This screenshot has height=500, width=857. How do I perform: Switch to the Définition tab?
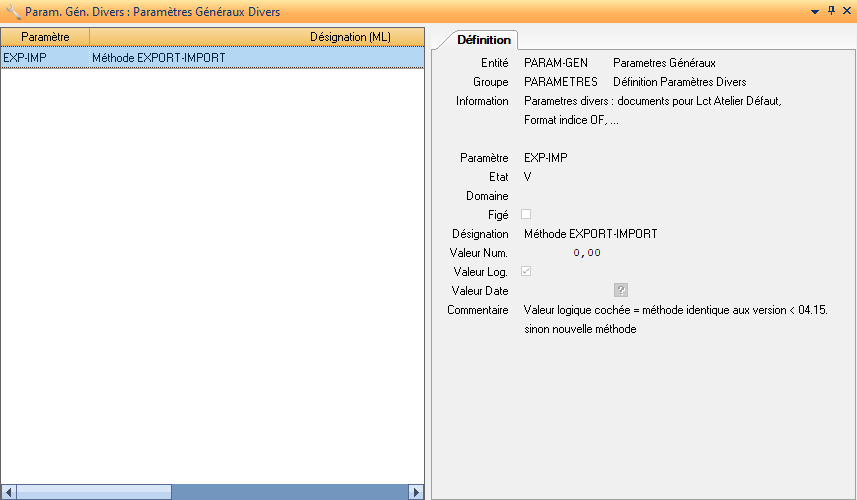(484, 40)
